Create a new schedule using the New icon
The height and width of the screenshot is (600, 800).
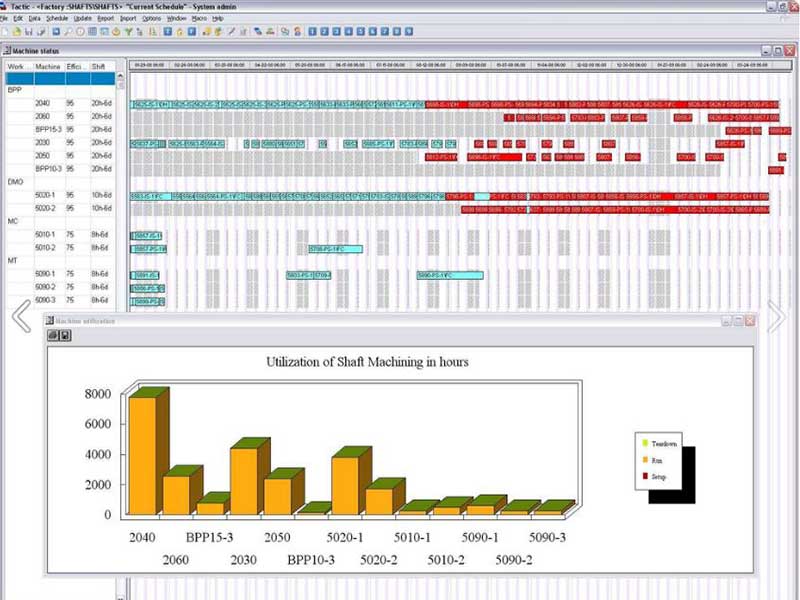pyautogui.click(x=6, y=31)
